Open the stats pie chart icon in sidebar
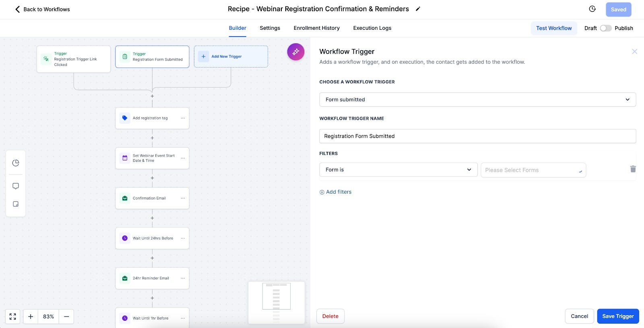This screenshot has height=328, width=644. point(16,163)
